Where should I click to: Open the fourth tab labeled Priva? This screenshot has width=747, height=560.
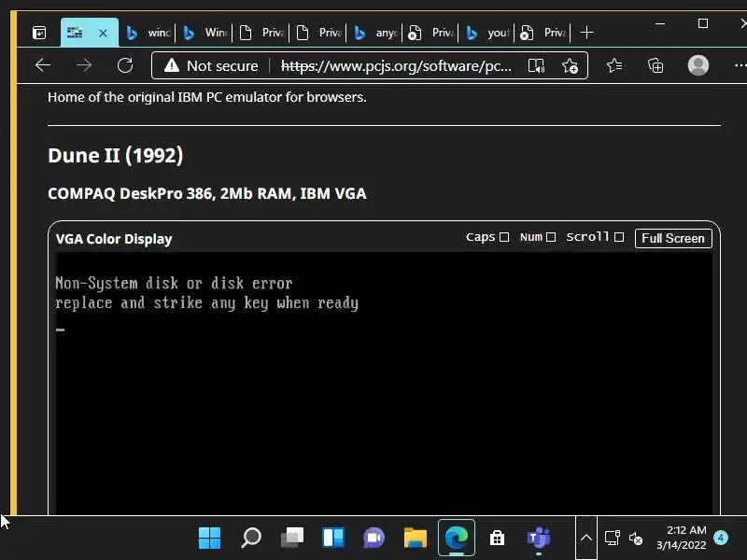pos(543,33)
